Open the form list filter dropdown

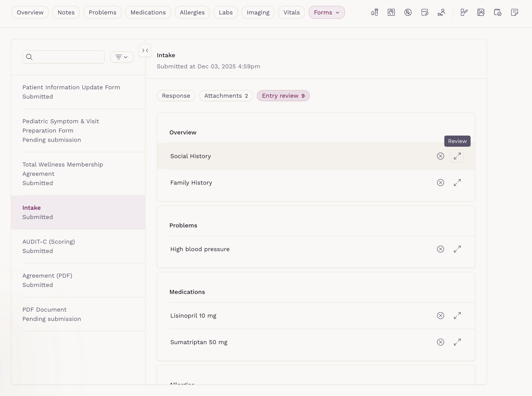122,57
